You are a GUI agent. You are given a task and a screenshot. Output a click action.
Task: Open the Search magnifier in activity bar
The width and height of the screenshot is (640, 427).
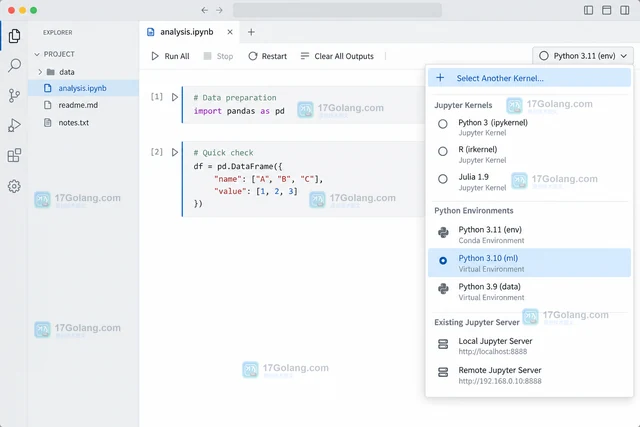pyautogui.click(x=14, y=65)
